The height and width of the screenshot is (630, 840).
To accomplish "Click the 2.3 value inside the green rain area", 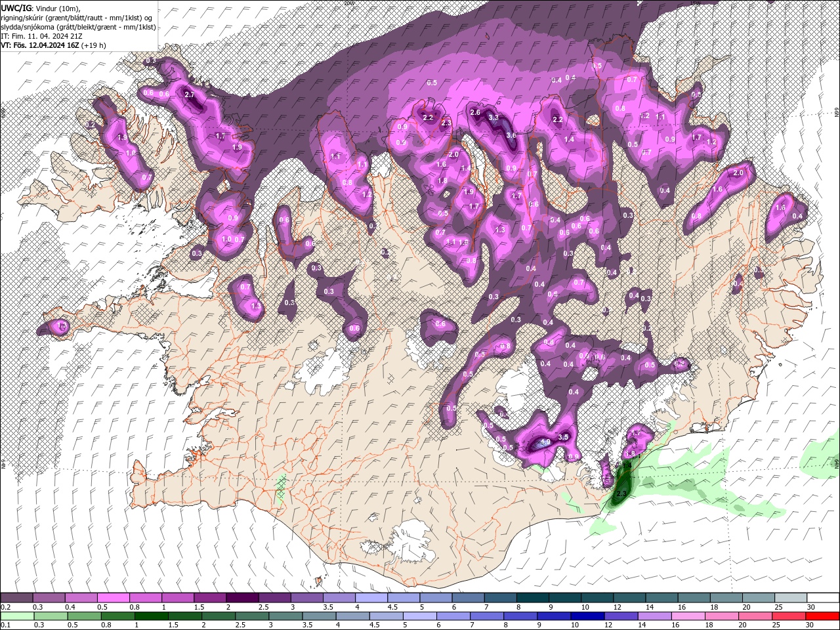I will pos(622,493).
